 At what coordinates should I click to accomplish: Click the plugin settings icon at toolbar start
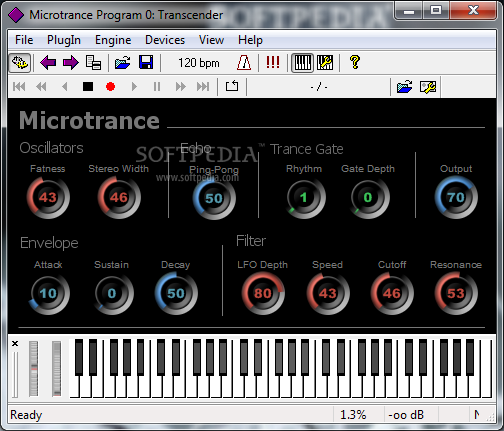click(20, 63)
